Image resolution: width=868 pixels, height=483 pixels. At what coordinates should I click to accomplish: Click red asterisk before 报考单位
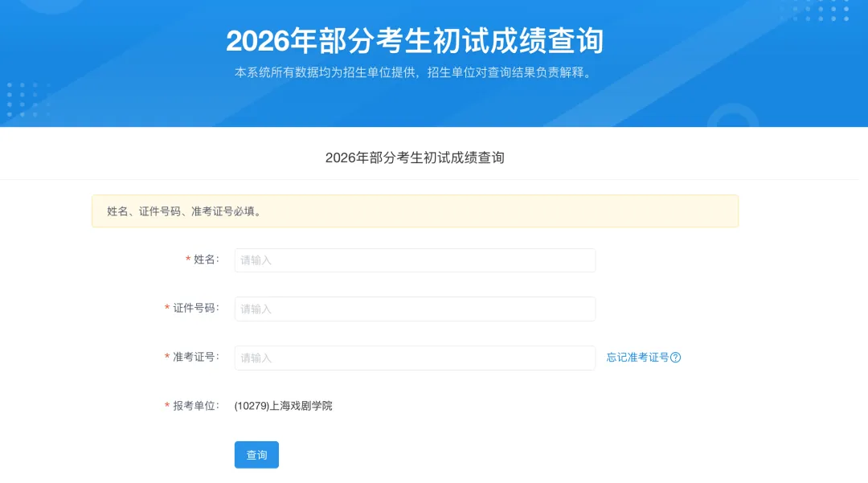click(x=167, y=407)
